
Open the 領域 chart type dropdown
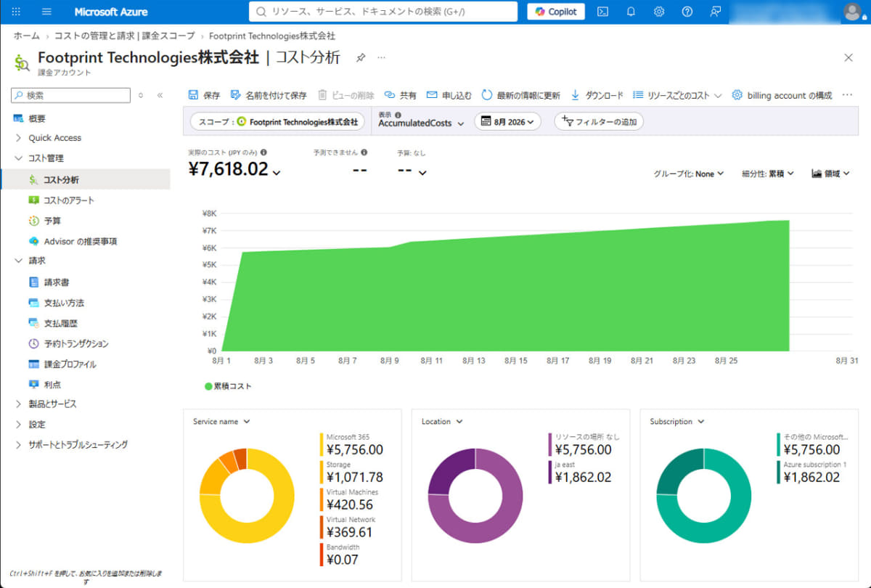coord(831,173)
